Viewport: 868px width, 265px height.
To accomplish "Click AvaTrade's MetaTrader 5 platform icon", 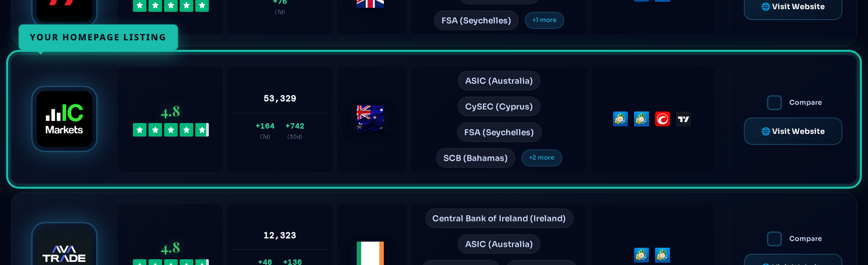I will tap(662, 255).
